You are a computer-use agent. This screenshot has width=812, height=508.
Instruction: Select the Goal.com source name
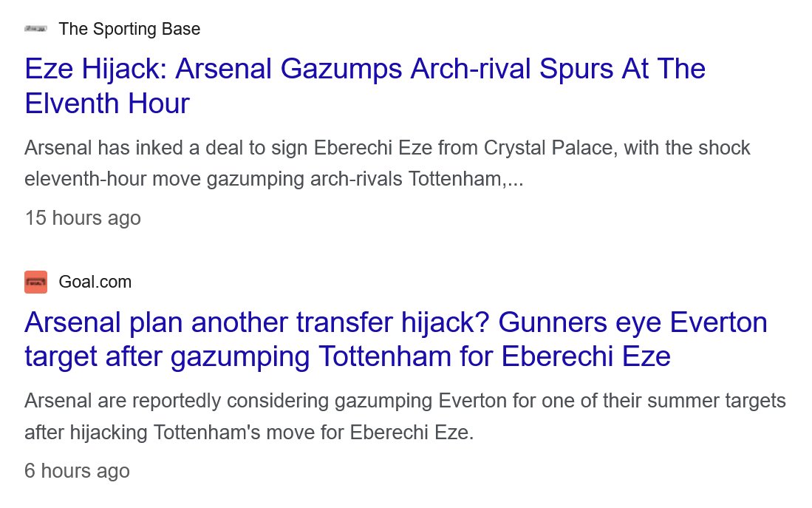pyautogui.click(x=95, y=282)
